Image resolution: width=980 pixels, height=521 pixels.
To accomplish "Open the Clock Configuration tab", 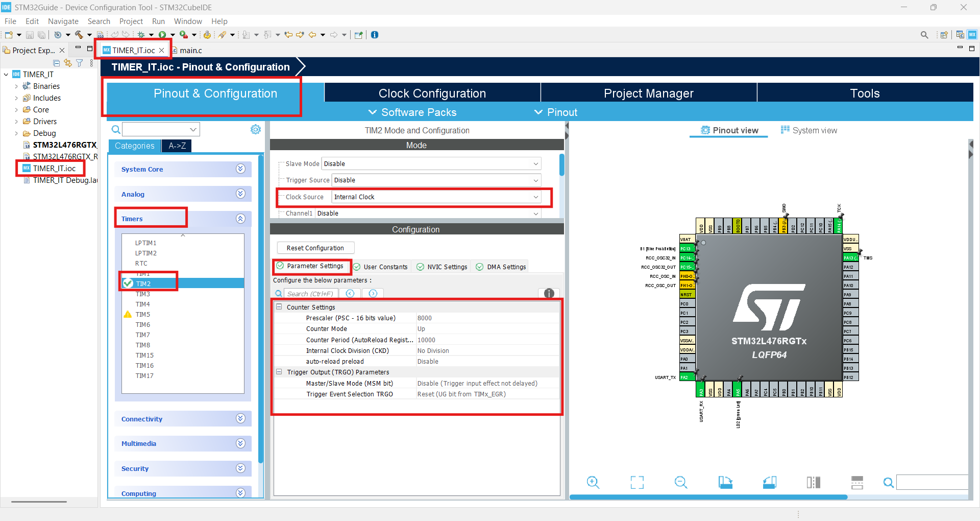I will pos(432,93).
